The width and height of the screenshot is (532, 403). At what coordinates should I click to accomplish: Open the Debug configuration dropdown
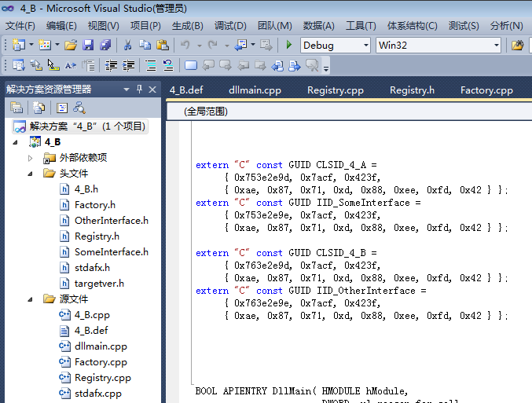click(336, 45)
